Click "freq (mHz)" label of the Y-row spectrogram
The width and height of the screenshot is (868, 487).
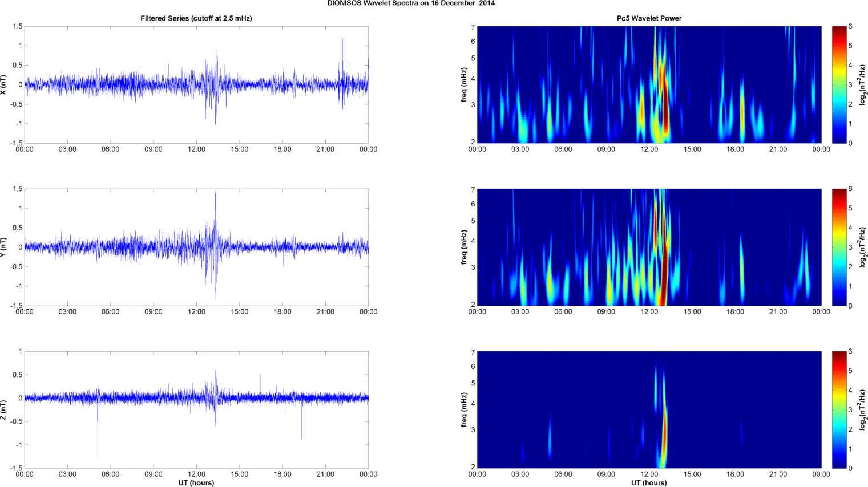(x=465, y=247)
